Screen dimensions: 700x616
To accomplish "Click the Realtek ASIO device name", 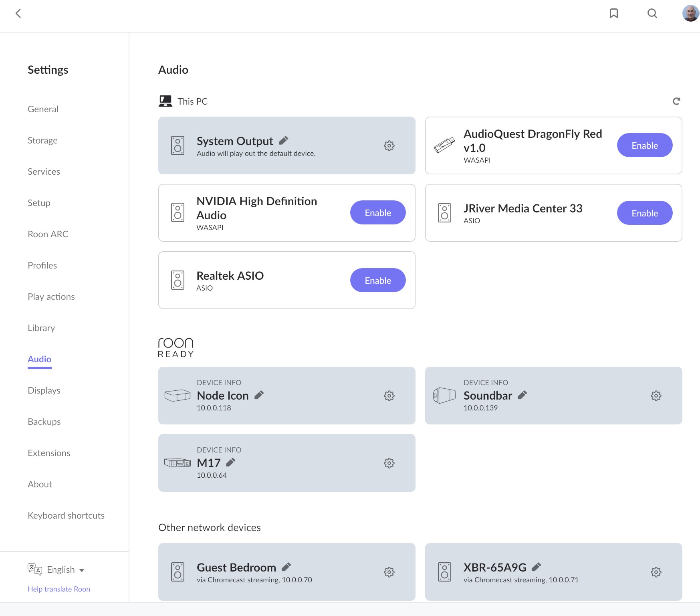I will click(x=230, y=276).
